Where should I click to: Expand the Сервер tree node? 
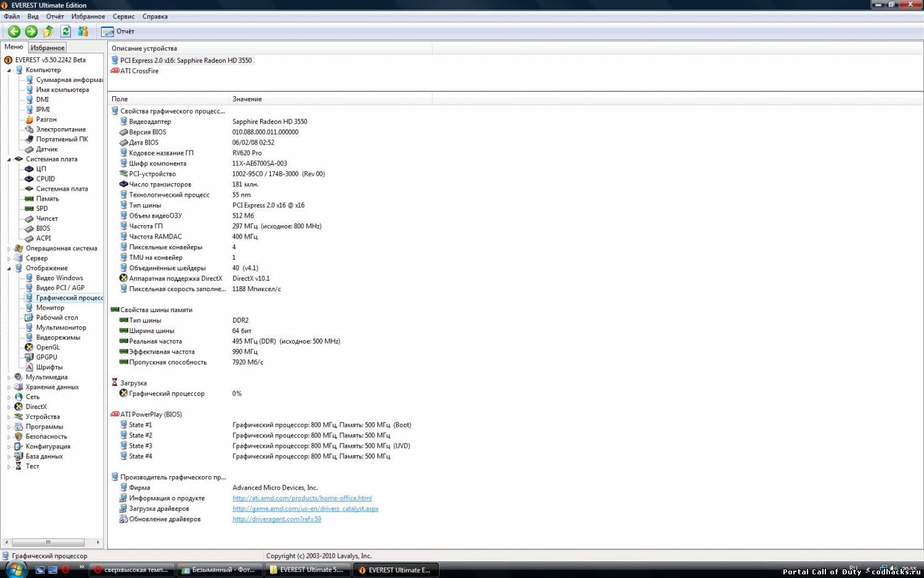(9, 258)
